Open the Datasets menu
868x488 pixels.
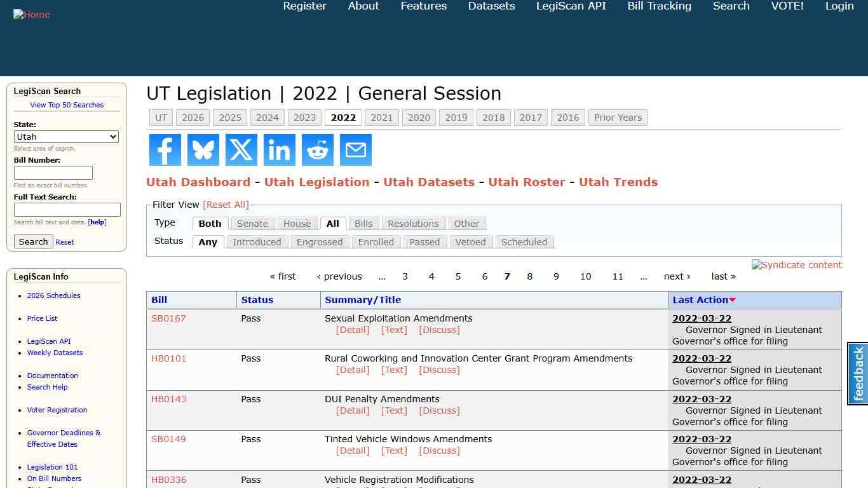coord(491,6)
